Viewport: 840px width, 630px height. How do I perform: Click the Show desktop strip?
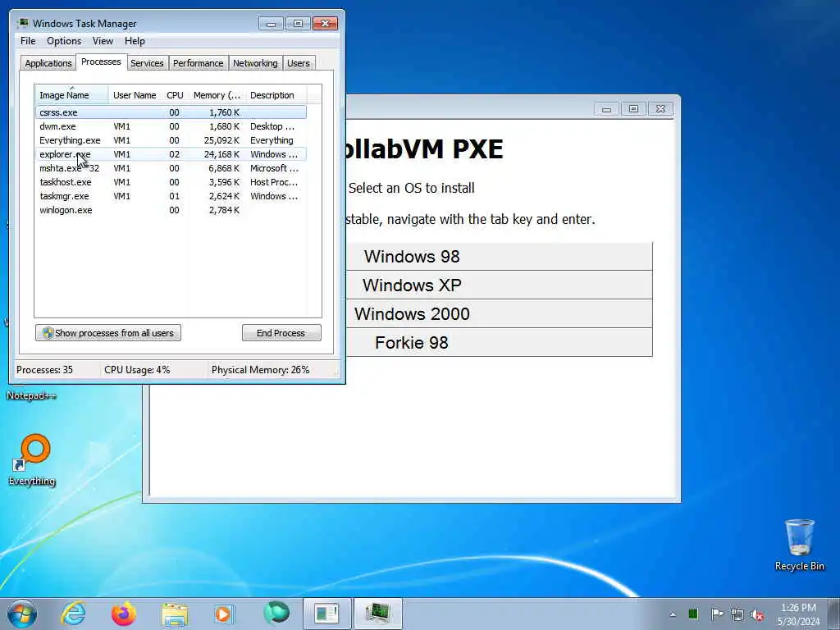pyautogui.click(x=834, y=614)
